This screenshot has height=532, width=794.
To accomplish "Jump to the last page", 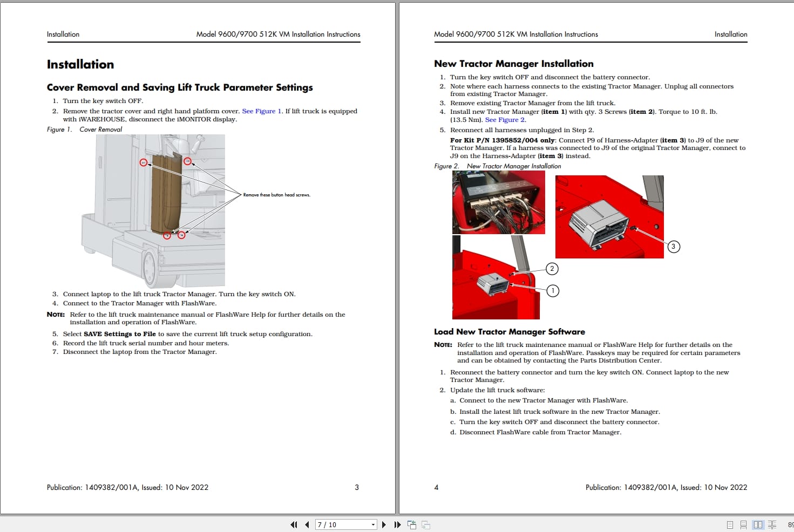I will click(398, 524).
